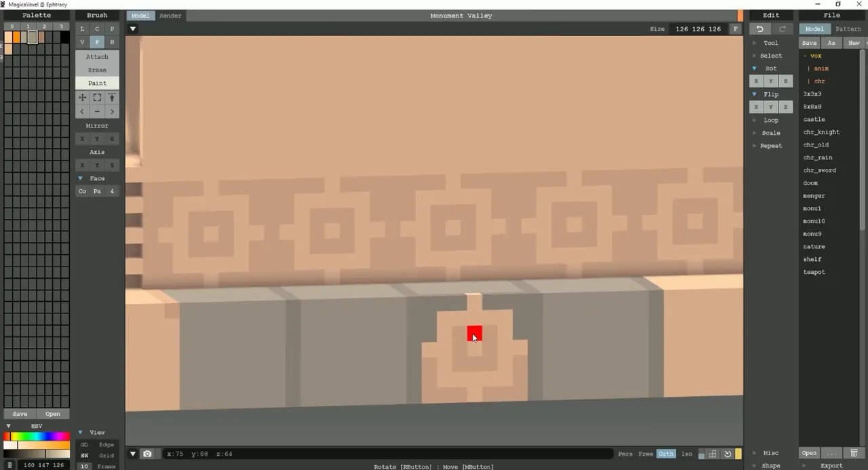The width and height of the screenshot is (868, 470).
Task: Select the B box brush mode
Action: click(x=112, y=42)
